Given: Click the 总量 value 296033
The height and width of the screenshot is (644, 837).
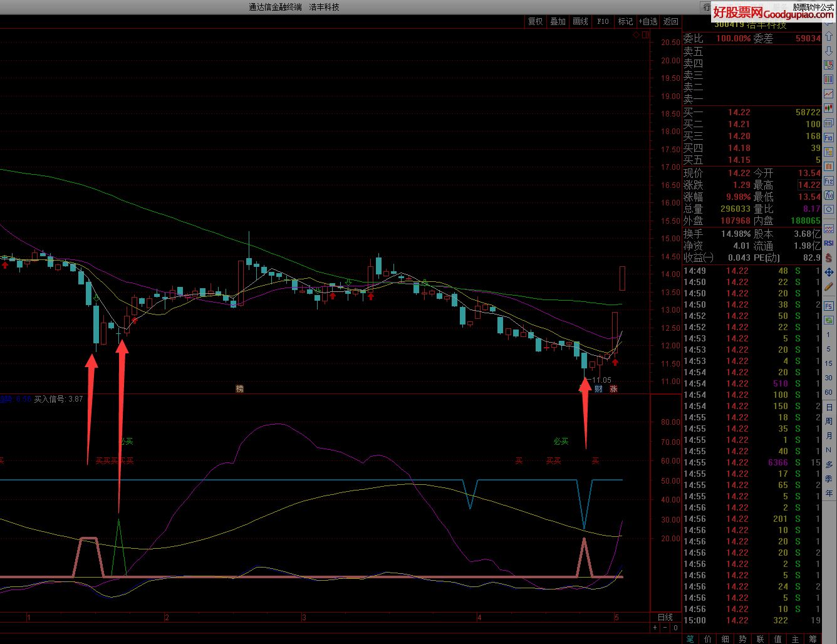Looking at the screenshot, I should 736,209.
